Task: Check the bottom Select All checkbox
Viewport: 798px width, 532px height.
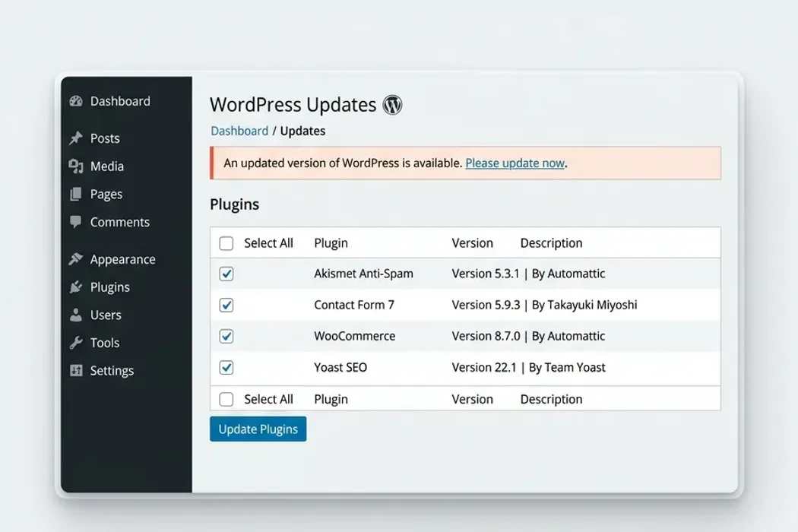Action: (226, 399)
